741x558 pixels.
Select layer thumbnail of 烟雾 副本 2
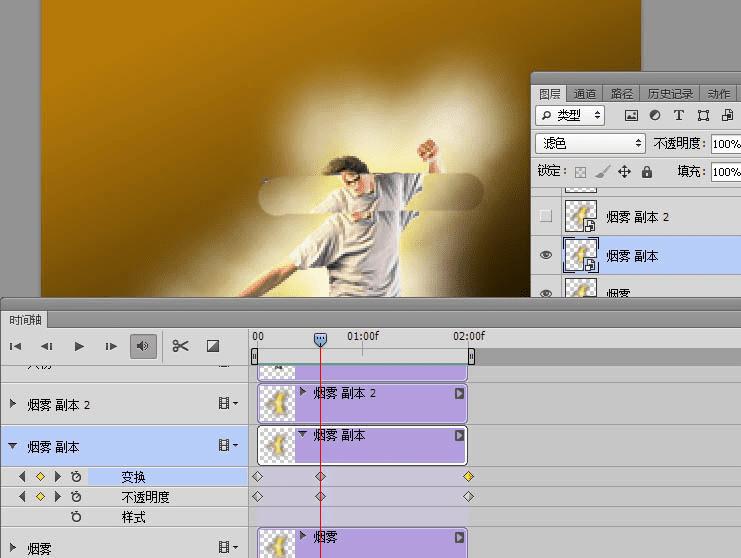tap(581, 216)
